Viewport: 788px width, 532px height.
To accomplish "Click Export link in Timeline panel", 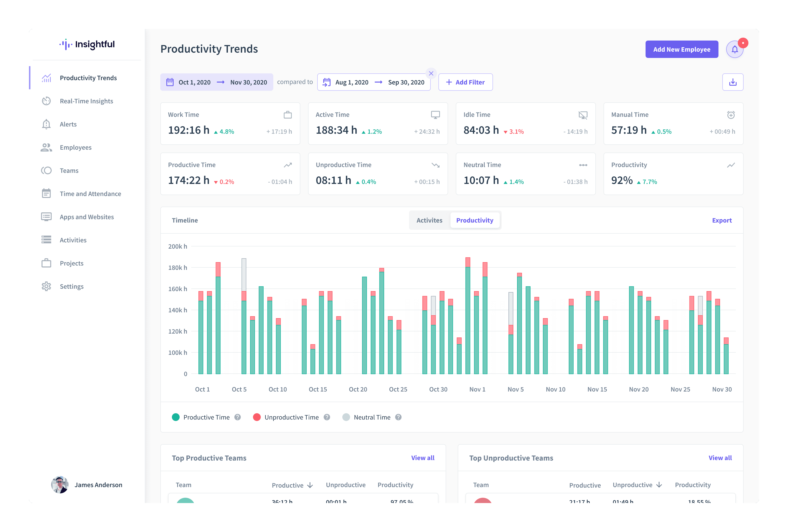I will 722,220.
